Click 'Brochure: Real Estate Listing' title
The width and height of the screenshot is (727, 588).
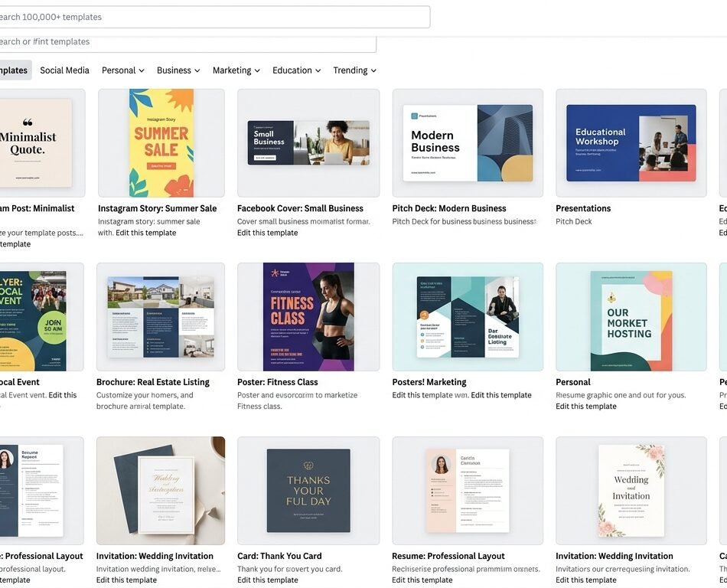click(152, 382)
